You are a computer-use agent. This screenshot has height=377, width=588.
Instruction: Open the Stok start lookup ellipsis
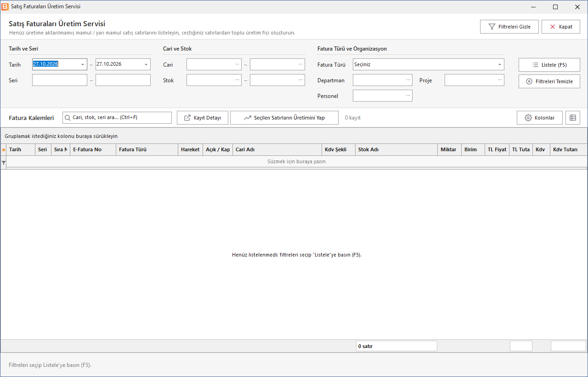click(237, 80)
